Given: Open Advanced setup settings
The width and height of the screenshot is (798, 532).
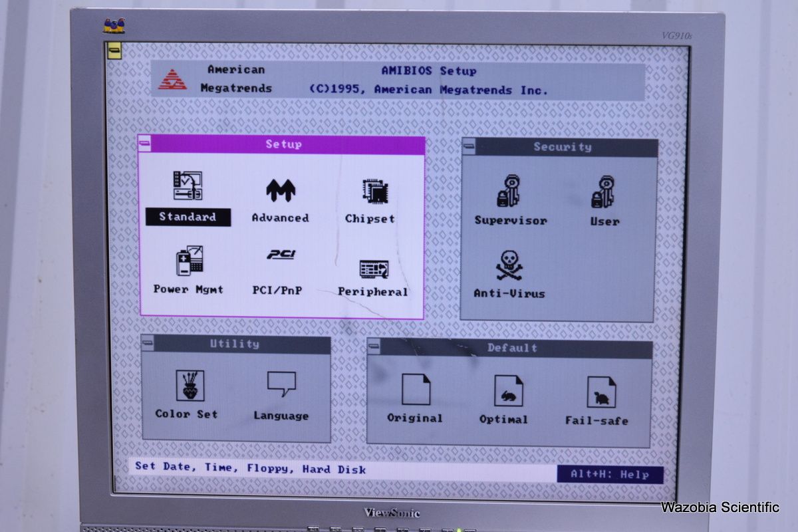Looking at the screenshot, I should pyautogui.click(x=280, y=191).
